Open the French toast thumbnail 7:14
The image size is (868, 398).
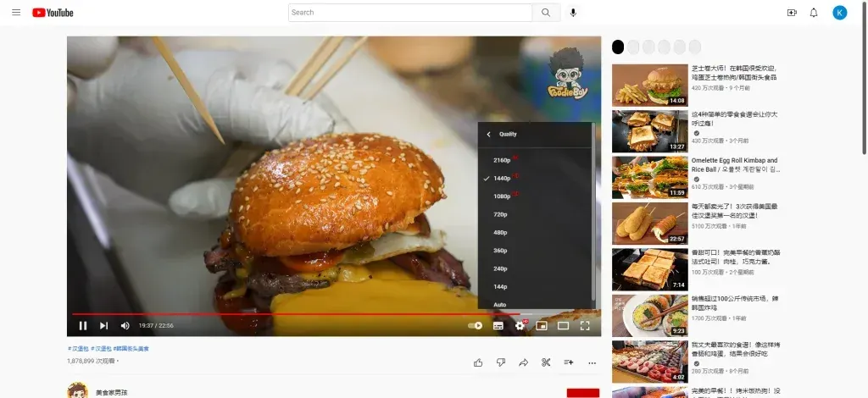click(x=650, y=269)
